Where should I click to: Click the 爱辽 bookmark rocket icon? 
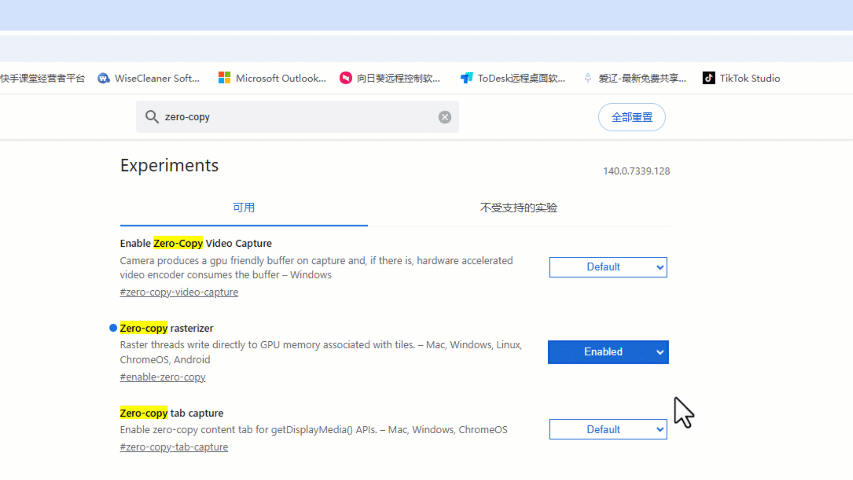click(588, 78)
